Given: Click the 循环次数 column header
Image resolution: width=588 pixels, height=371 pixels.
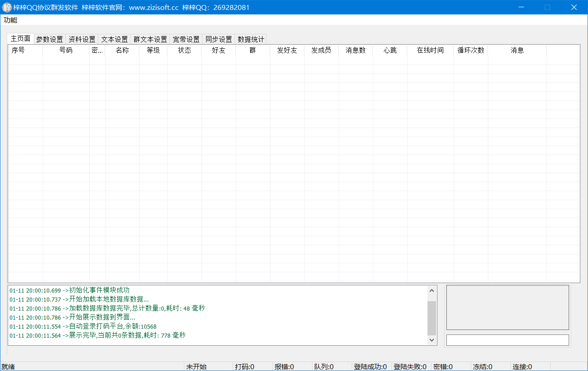Looking at the screenshot, I should click(x=471, y=50).
